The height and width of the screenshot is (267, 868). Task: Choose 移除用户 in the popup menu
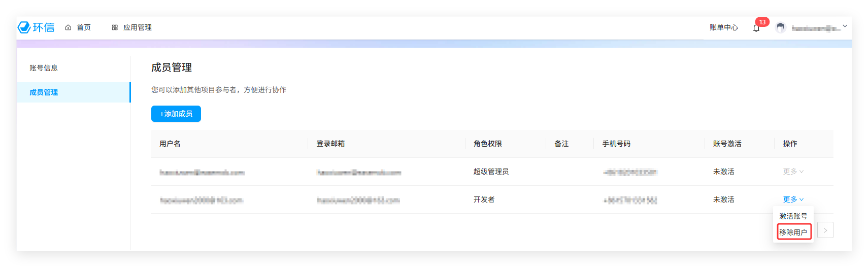tap(793, 232)
